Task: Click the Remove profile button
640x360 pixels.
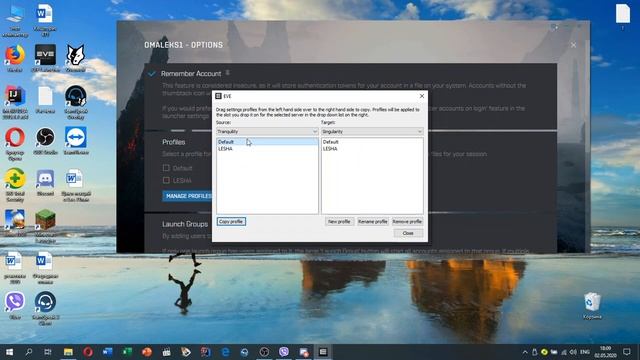Action: pyautogui.click(x=407, y=221)
